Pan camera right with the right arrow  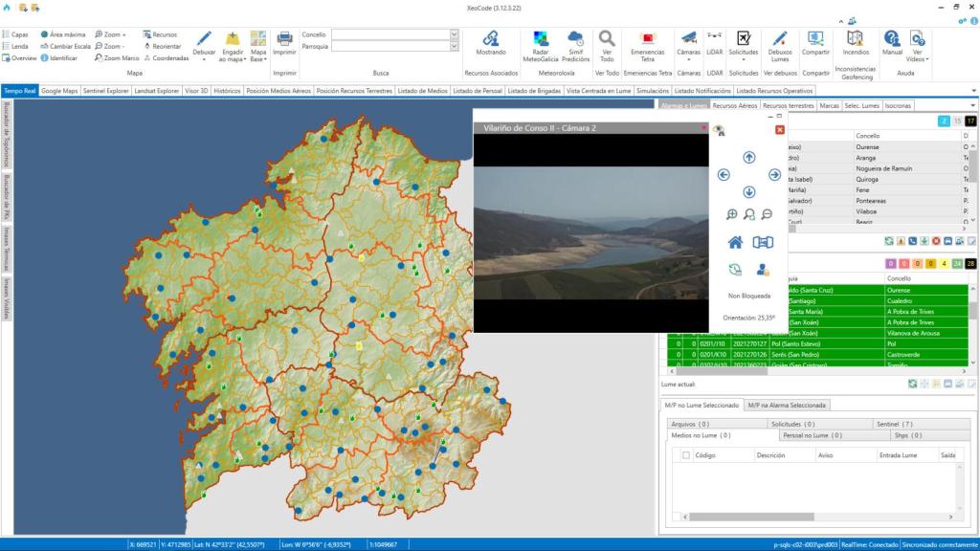click(773, 174)
